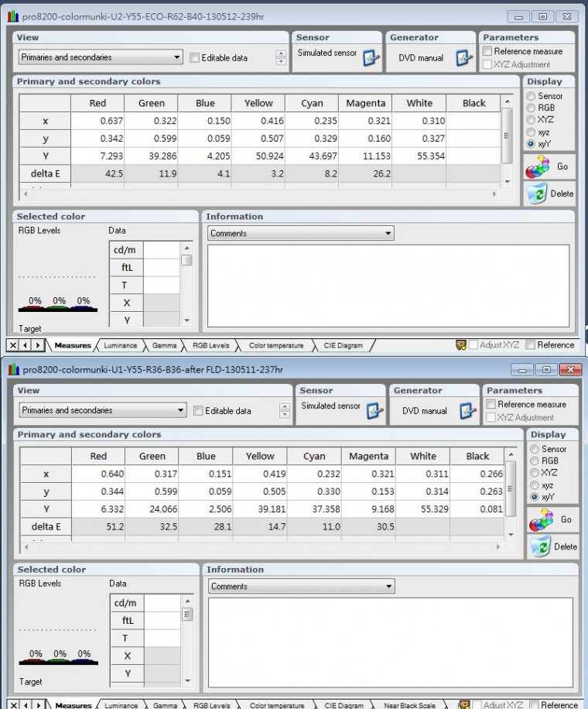Select xyY display option in bottom window
Screen dimensions: 588x709
[x=534, y=497]
